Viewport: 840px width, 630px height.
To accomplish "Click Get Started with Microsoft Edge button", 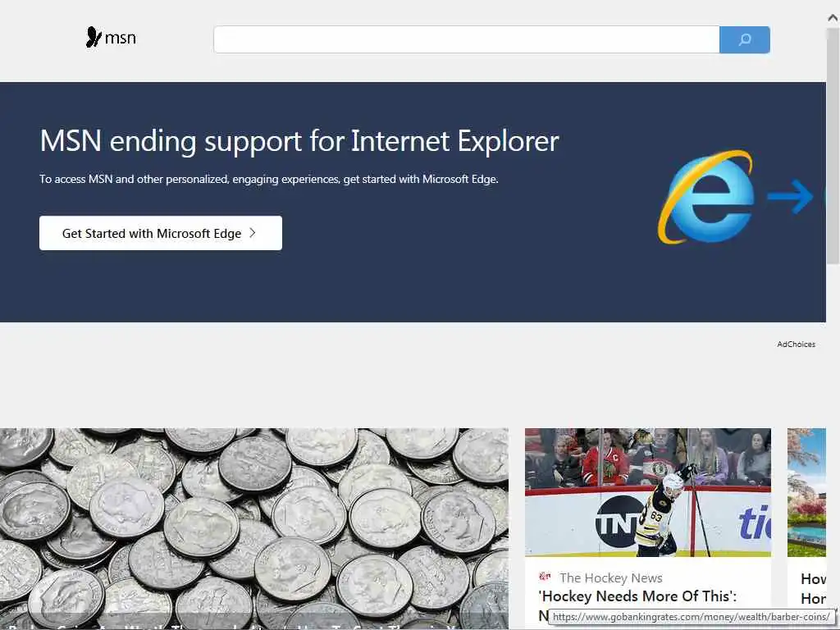I will [x=160, y=233].
